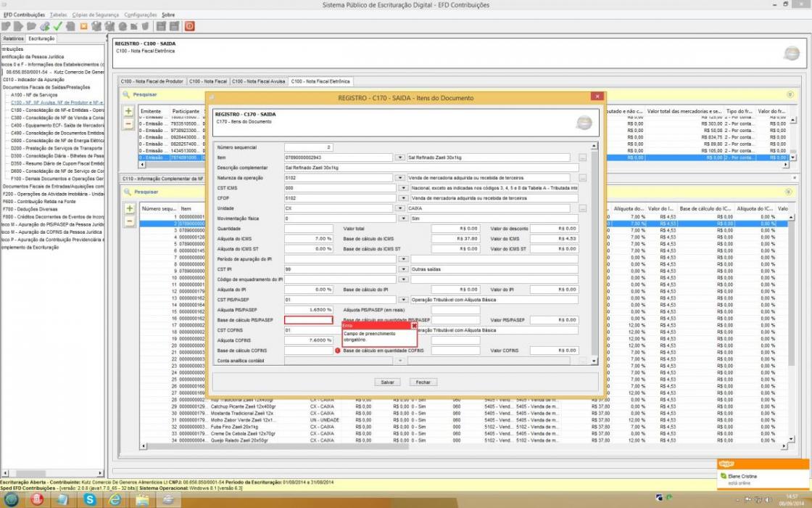Click the minus remove icon beside items table
The width and height of the screenshot is (812, 508).
[130, 221]
